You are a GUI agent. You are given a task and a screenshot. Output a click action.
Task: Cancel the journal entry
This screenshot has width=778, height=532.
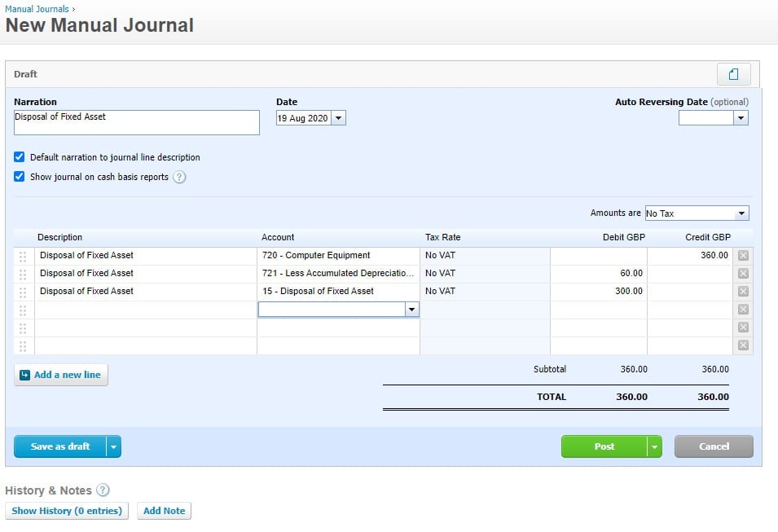(714, 446)
